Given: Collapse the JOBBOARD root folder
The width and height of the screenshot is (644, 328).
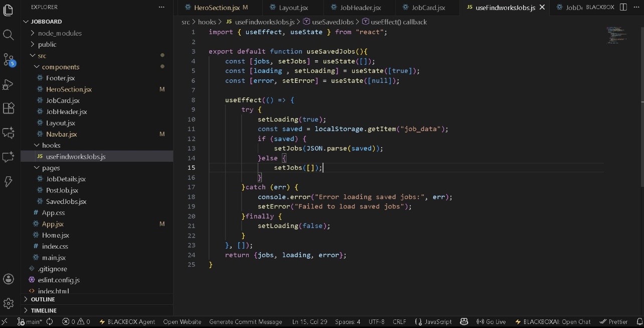Looking at the screenshot, I should point(96,22).
